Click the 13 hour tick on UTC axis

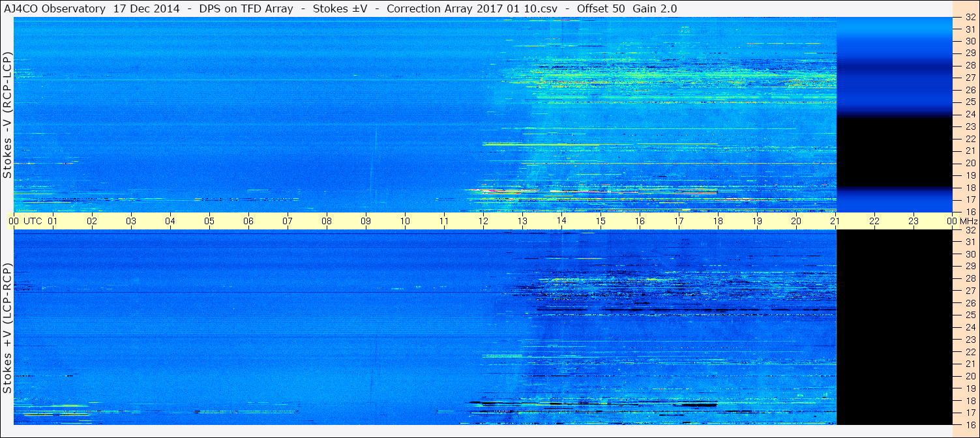point(522,221)
